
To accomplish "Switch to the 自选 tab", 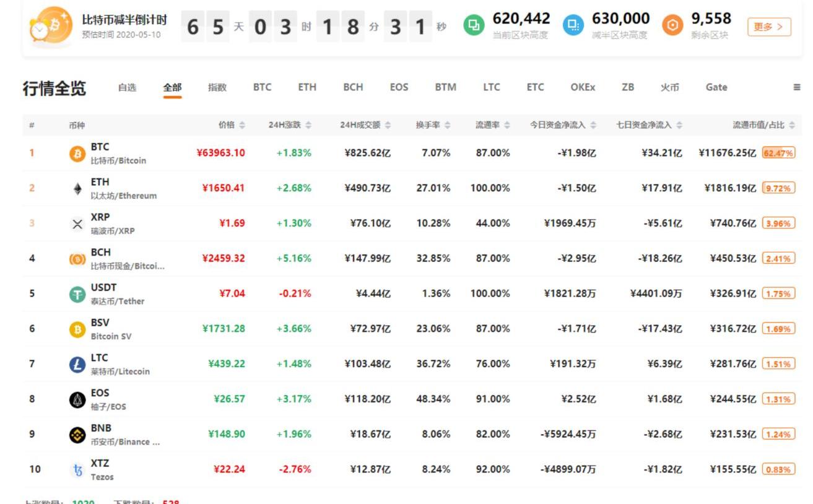I will point(127,87).
